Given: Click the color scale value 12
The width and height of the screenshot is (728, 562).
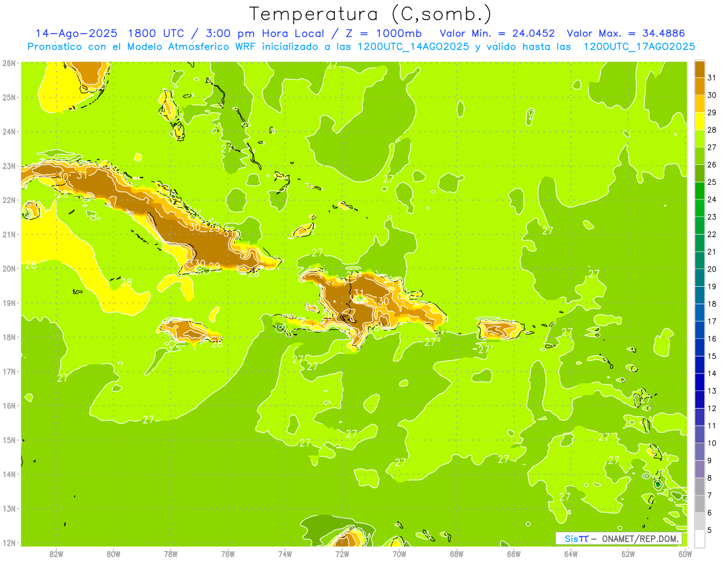Looking at the screenshot, I should pos(712,408).
